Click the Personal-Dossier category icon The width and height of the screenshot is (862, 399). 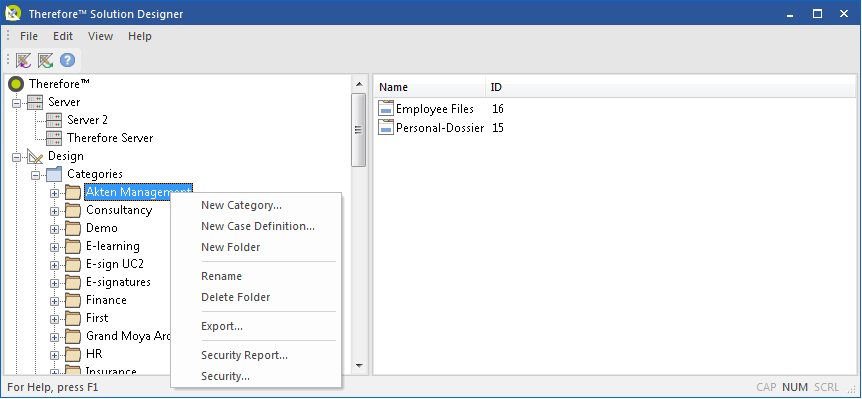(386, 128)
